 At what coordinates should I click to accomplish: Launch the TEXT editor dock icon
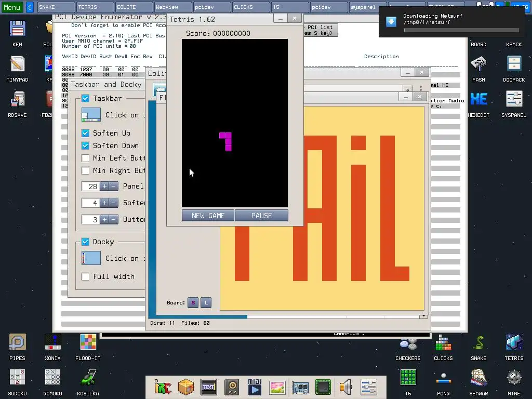point(209,387)
